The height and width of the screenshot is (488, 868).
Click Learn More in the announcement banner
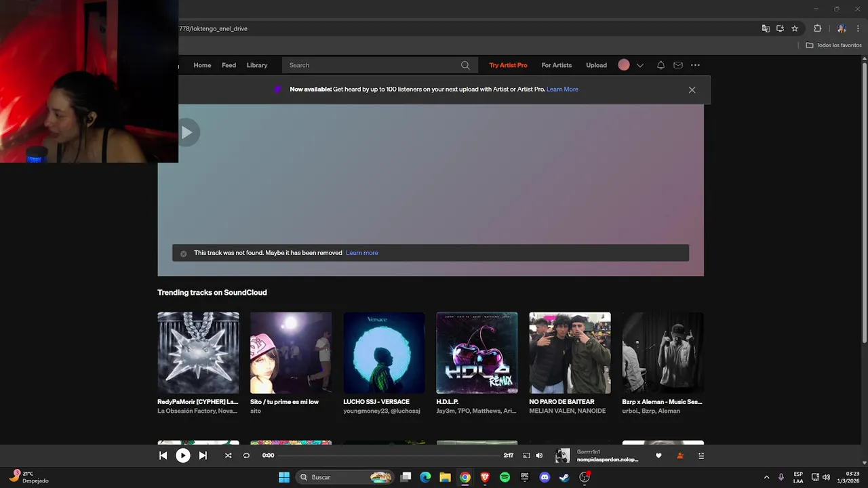(562, 89)
